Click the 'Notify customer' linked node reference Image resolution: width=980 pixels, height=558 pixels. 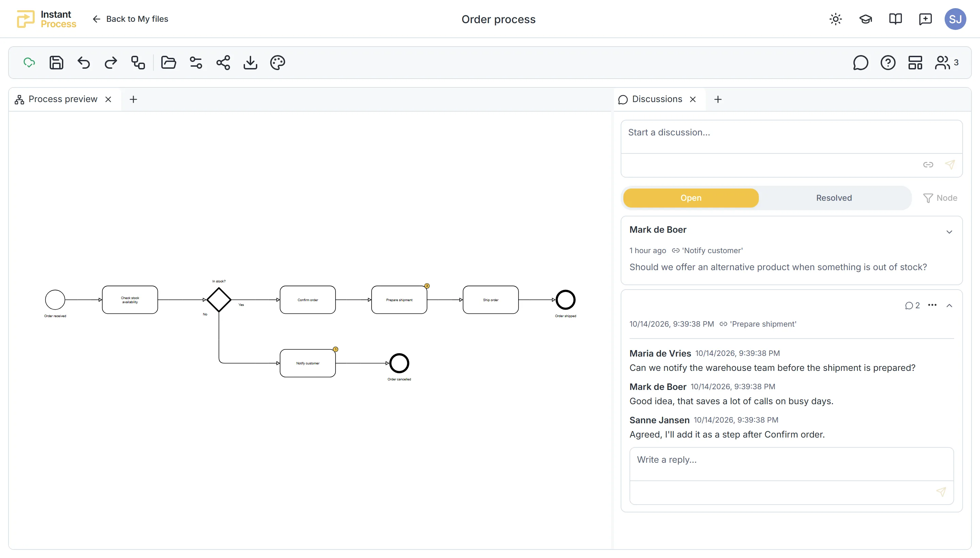[x=707, y=250]
